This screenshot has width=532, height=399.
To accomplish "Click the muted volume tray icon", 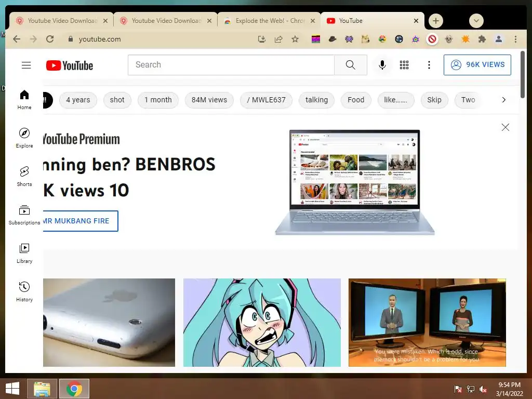I will pyautogui.click(x=483, y=389).
